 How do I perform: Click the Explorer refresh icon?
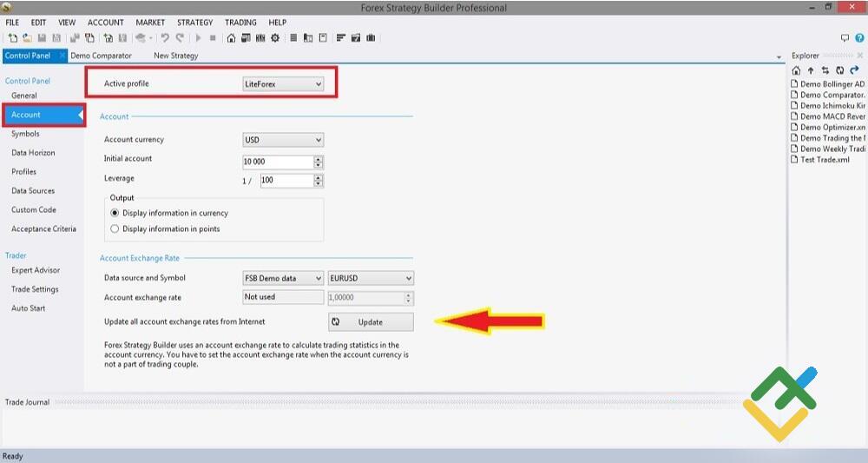(x=839, y=70)
